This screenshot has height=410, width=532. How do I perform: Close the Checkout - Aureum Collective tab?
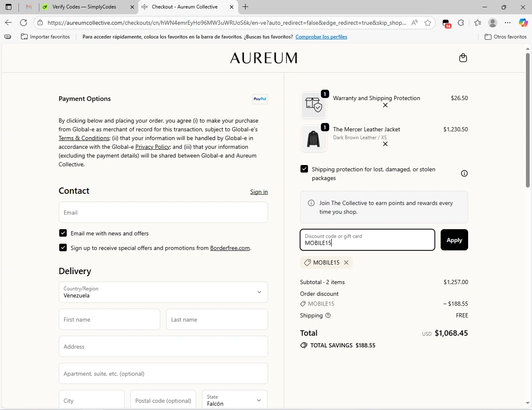point(232,7)
